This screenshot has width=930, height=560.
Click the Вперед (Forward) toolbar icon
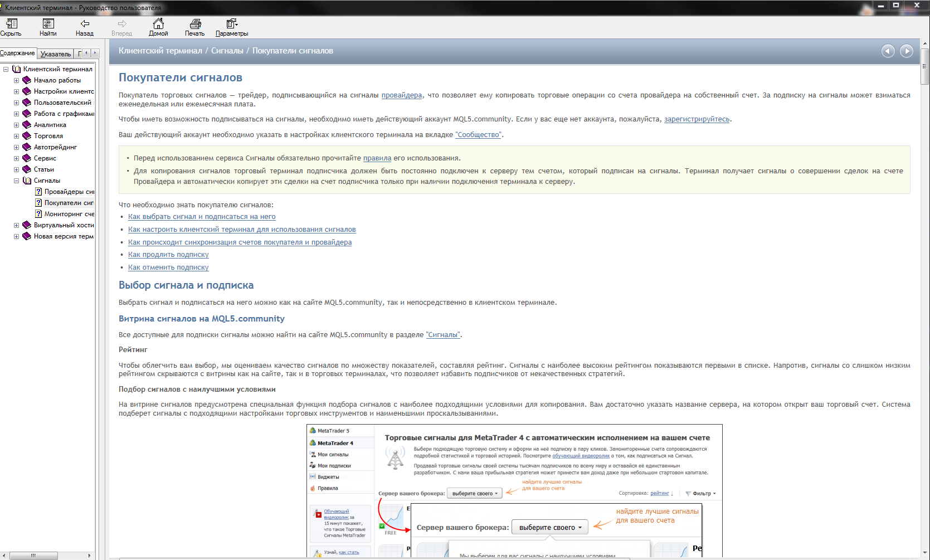click(122, 24)
